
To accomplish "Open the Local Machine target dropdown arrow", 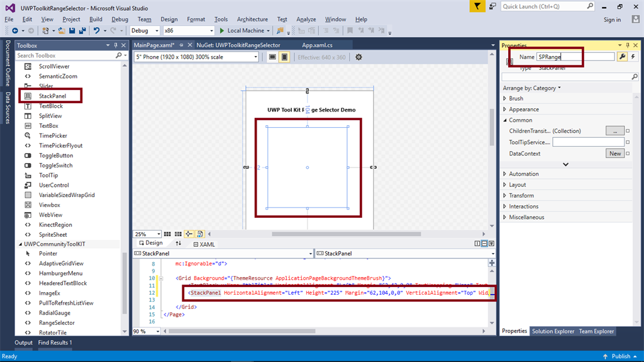I will tap(268, 31).
